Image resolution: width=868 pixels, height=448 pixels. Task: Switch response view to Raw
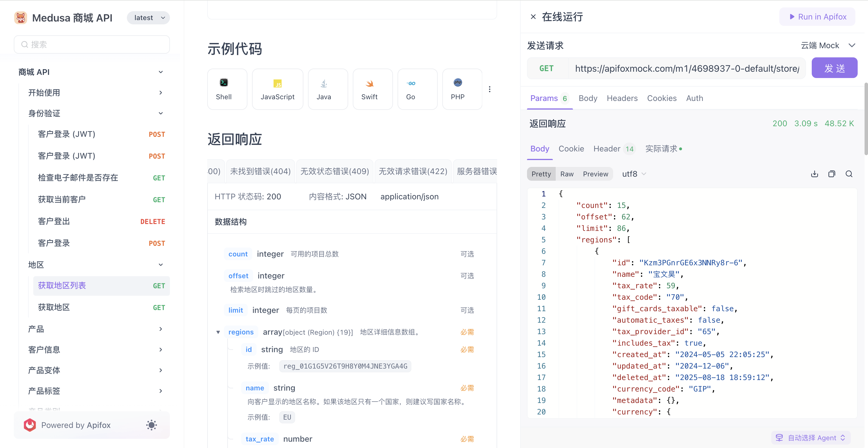(x=567, y=174)
